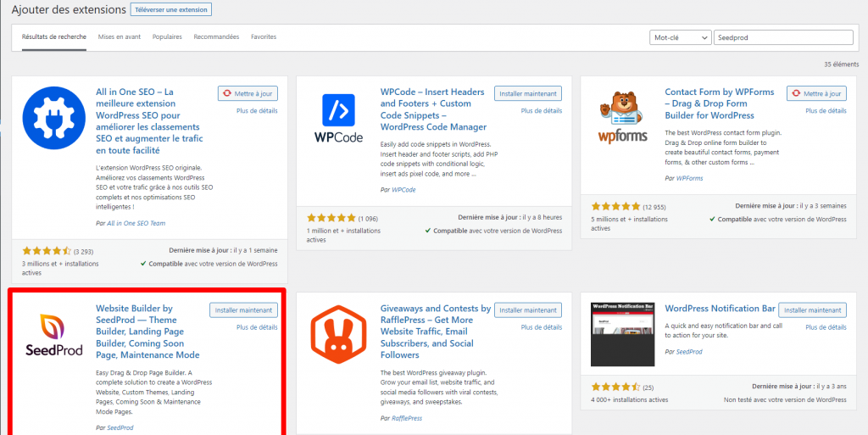Install the WPCode plugin now
Viewport: 868px width, 435px height.
pos(528,93)
